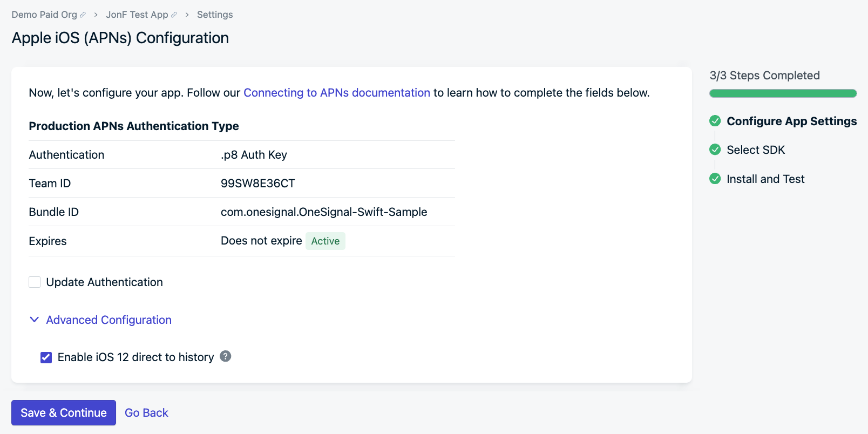Click the Team ID value 99SW8E36CT
The image size is (868, 434).
[258, 183]
